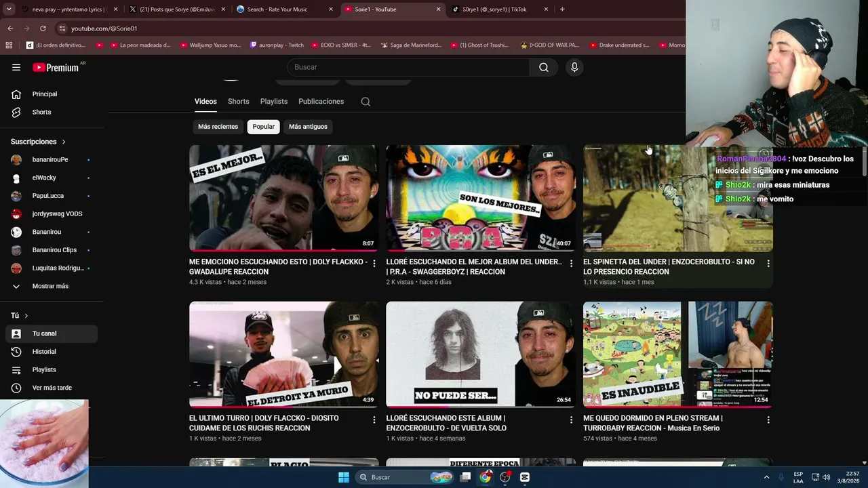Click the volume icon in system tray
The width and height of the screenshot is (868, 488).
tap(826, 477)
